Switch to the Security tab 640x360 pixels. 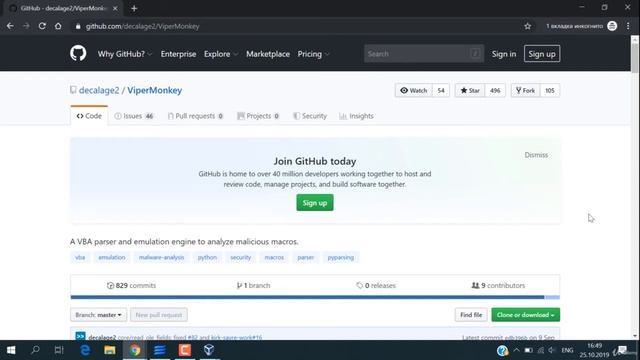pyautogui.click(x=310, y=116)
